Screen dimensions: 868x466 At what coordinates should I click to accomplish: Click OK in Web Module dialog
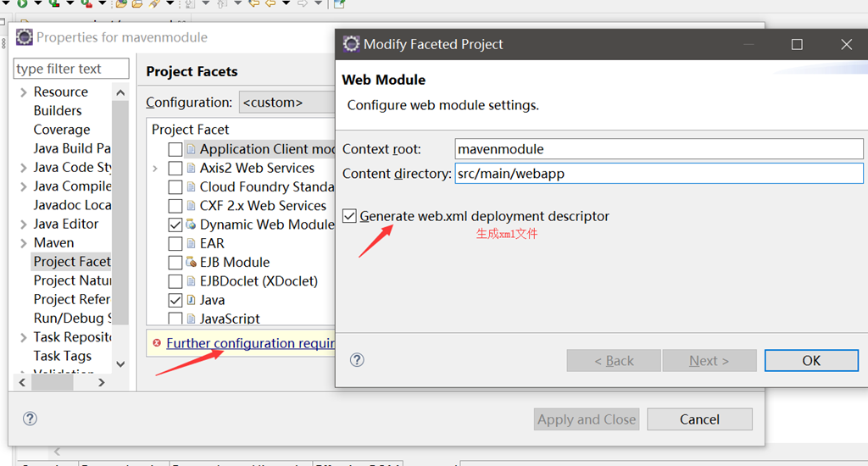pos(811,361)
